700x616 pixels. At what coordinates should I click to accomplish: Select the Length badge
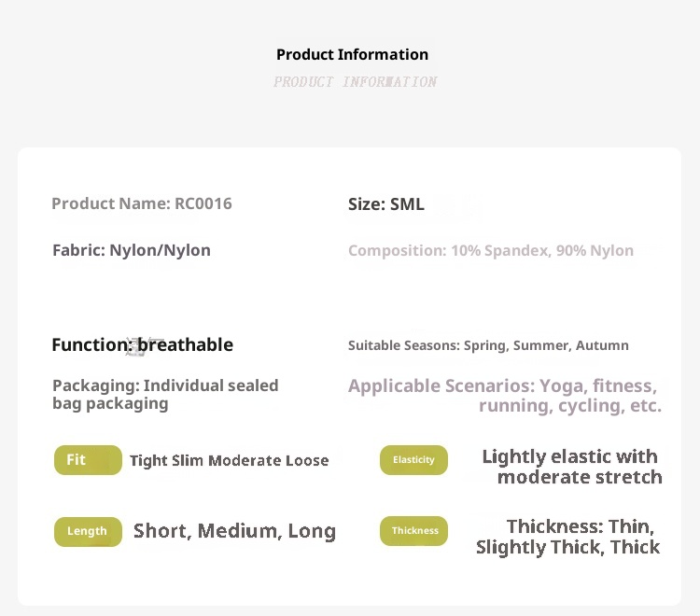[x=88, y=531]
